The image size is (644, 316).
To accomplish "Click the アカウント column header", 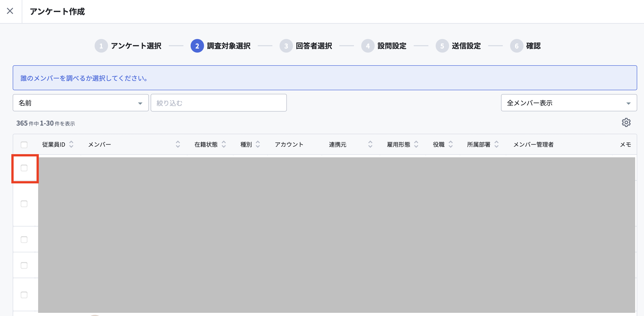I will (x=289, y=144).
